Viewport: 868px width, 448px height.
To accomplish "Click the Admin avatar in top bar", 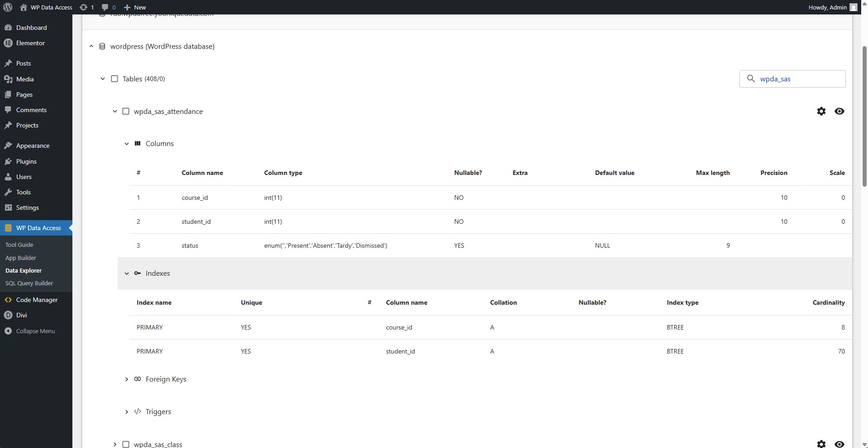I will [853, 7].
